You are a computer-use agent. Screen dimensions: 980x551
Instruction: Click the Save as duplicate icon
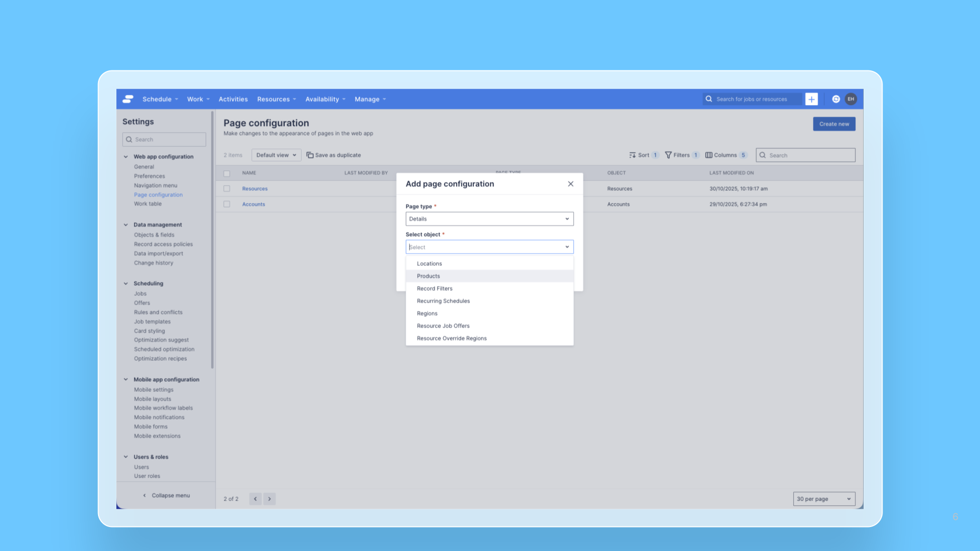310,155
